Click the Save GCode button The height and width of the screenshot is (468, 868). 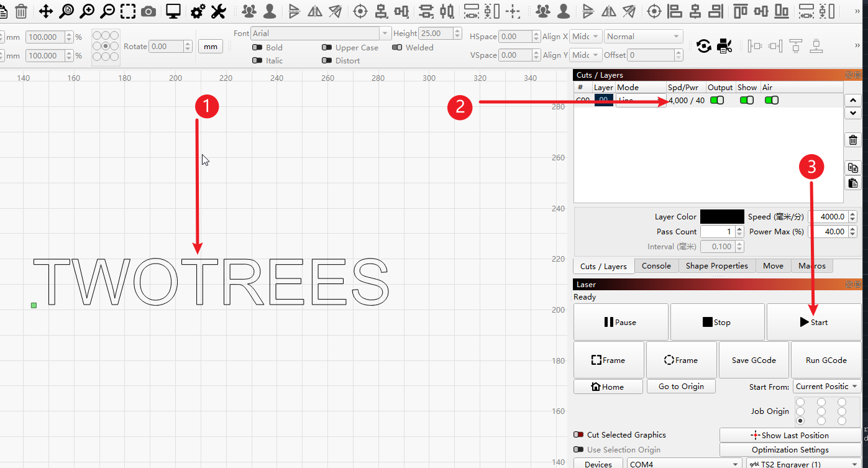753,360
